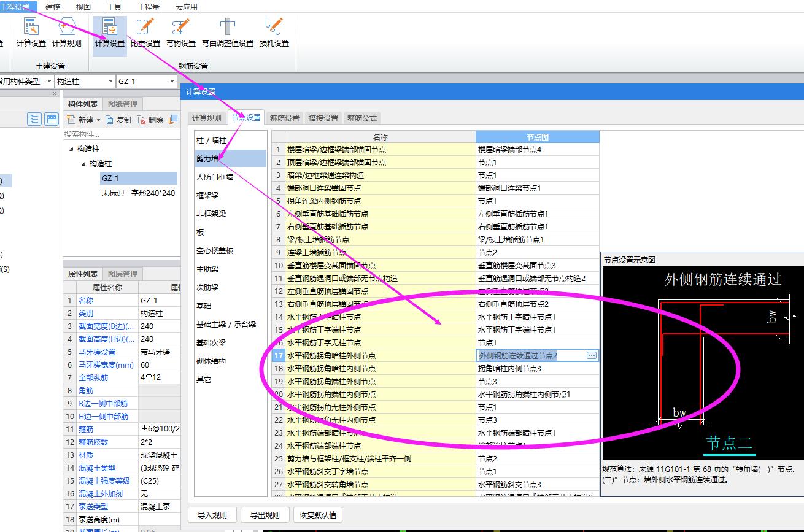Click 马牙槎宽度 value 60
Viewport: 804px width, 532px height.
click(160, 364)
